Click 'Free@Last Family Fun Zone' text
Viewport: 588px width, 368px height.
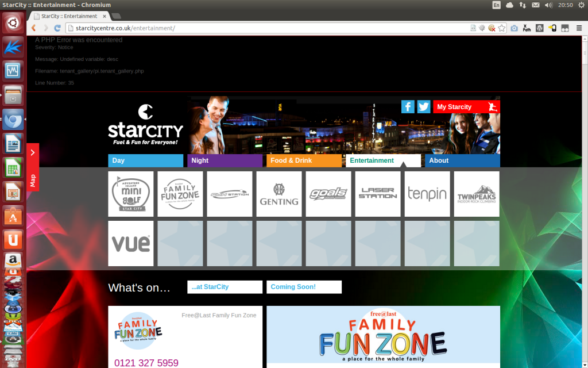[219, 316]
